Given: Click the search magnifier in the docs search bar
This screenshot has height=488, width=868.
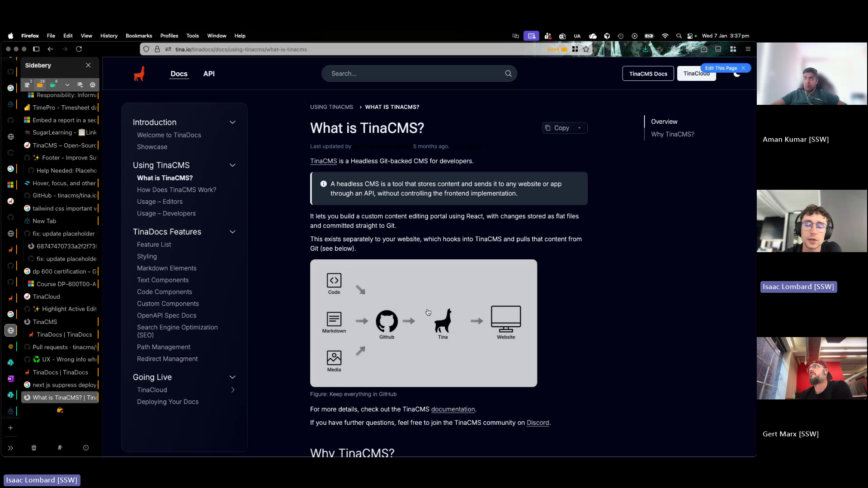Looking at the screenshot, I should (x=508, y=73).
